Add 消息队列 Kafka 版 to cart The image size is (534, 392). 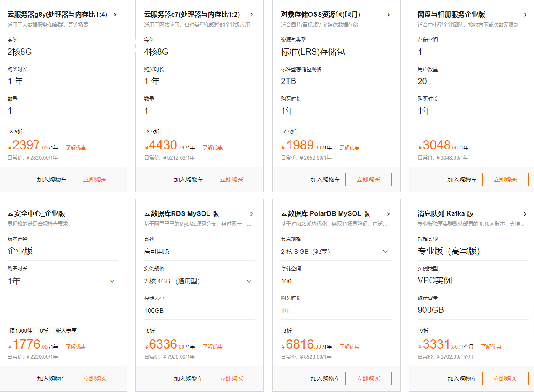pos(462,379)
